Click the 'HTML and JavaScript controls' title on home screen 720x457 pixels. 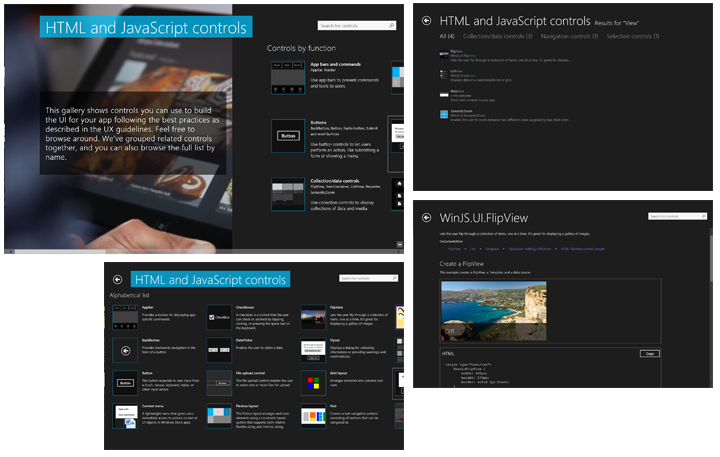click(146, 28)
